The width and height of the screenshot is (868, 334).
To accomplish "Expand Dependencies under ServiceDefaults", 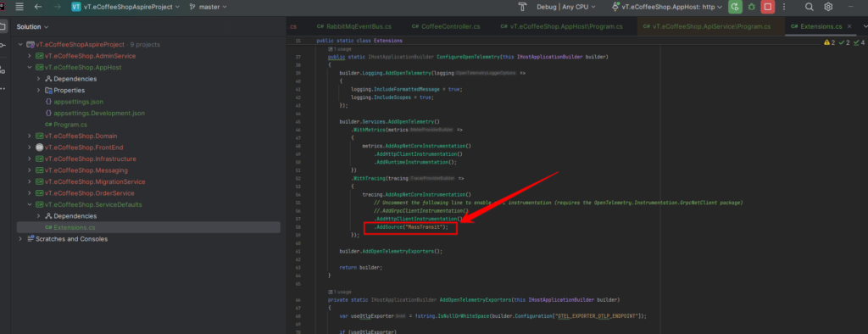I will pos(39,216).
